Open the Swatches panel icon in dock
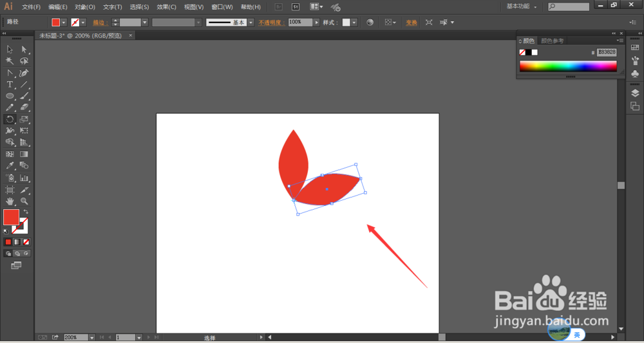This screenshot has height=343, width=644. tap(635, 48)
